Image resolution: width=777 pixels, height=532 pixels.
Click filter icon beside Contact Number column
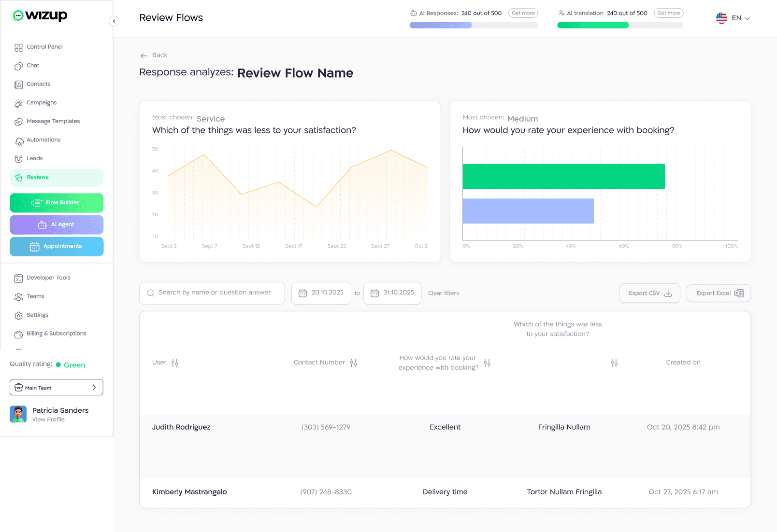pyautogui.click(x=354, y=363)
